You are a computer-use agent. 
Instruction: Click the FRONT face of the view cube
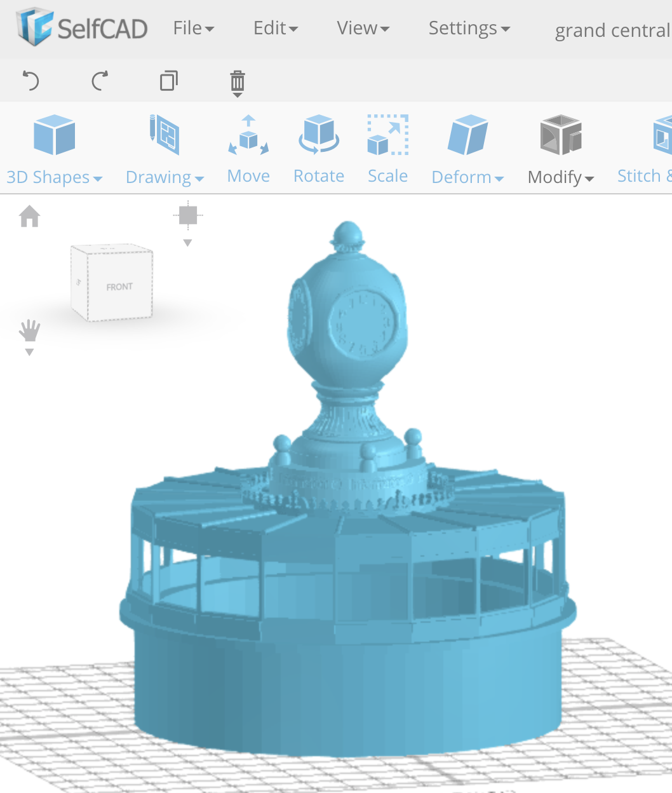[119, 286]
